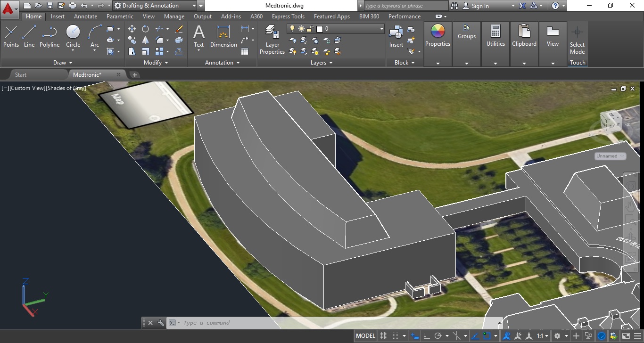Viewport: 644px width, 343px height.
Task: Click the layer color swatch beside 0
Action: (320, 29)
